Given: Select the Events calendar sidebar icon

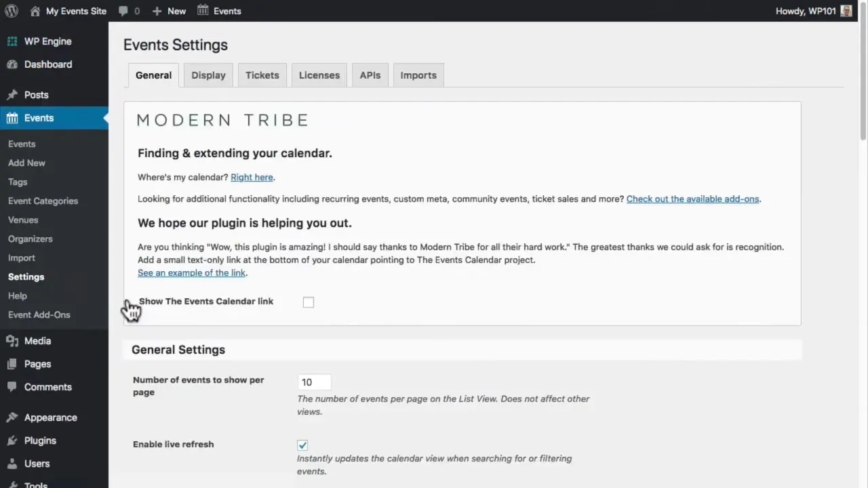Looking at the screenshot, I should 12,118.
